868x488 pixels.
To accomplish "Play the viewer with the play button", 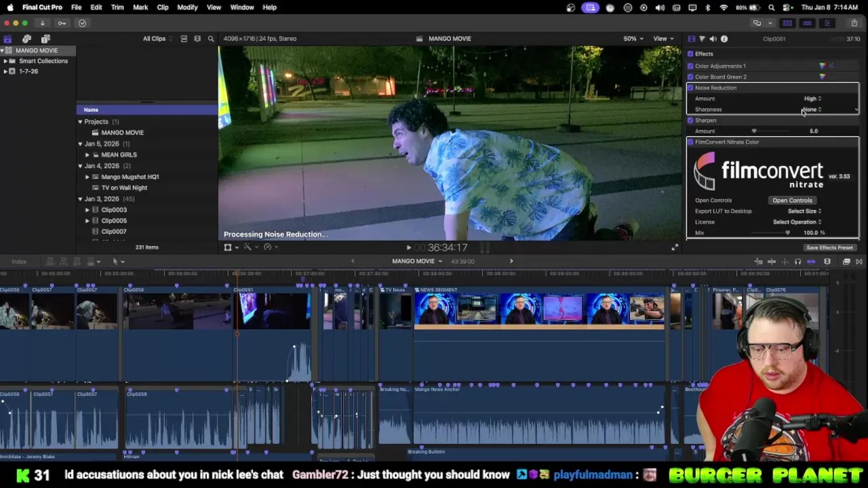I will (408, 248).
